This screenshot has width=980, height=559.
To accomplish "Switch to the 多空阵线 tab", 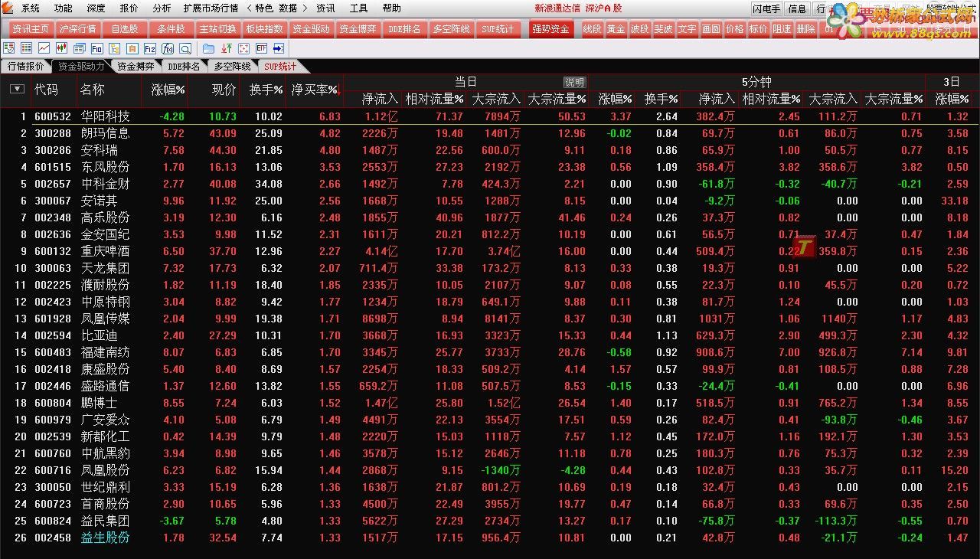I will tap(232, 67).
